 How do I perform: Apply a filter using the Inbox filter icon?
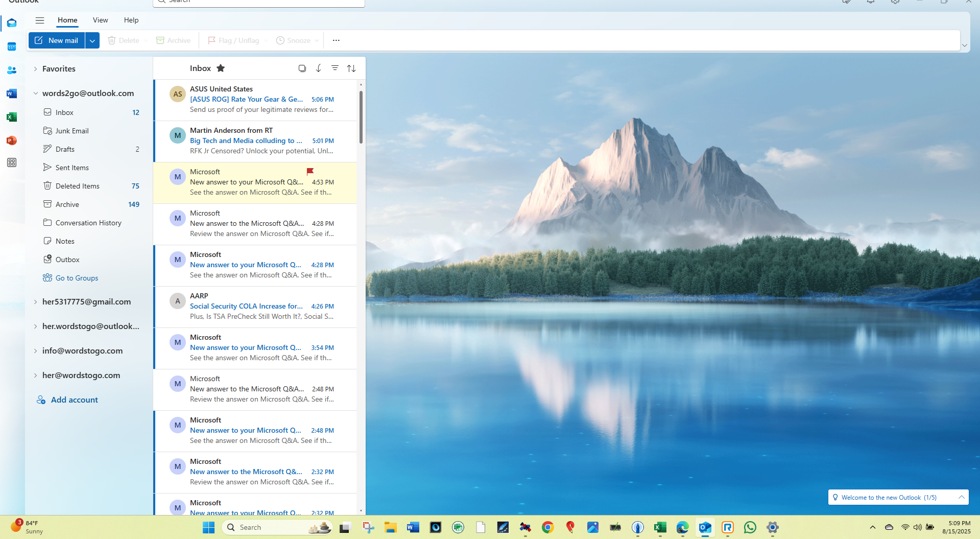335,68
